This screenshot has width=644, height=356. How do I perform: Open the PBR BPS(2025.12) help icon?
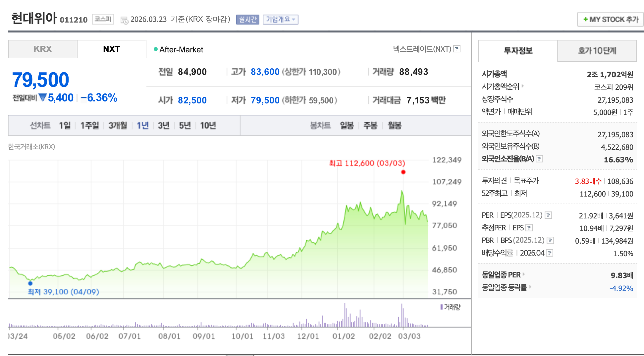tap(550, 240)
